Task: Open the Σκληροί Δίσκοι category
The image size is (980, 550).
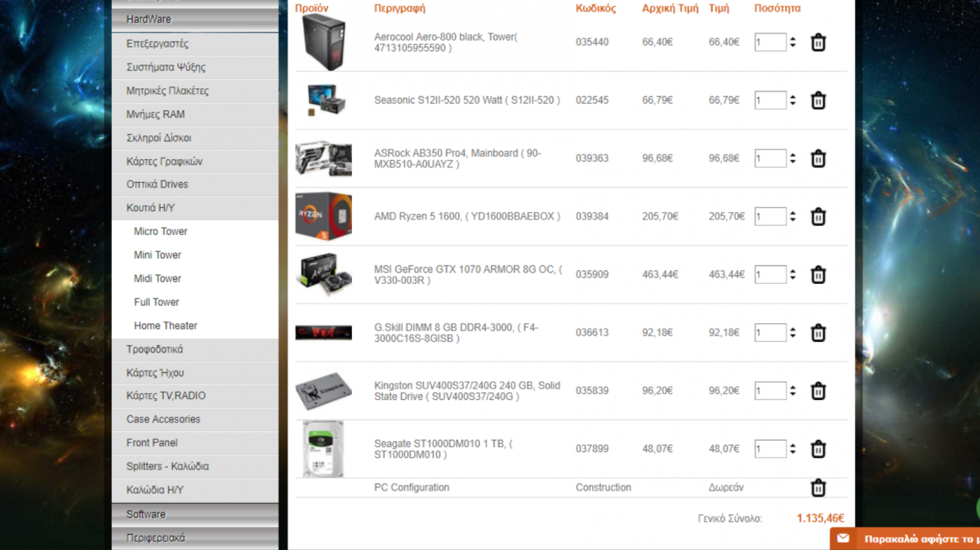Action: click(x=195, y=138)
